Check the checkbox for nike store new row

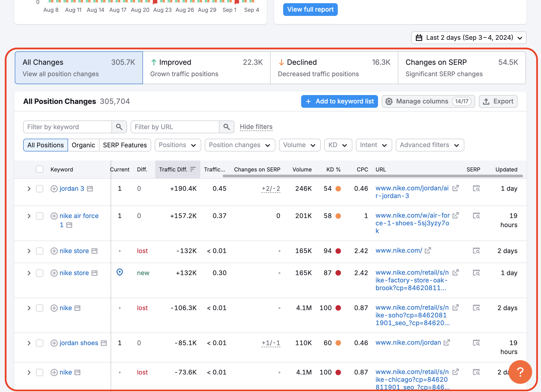40,273
